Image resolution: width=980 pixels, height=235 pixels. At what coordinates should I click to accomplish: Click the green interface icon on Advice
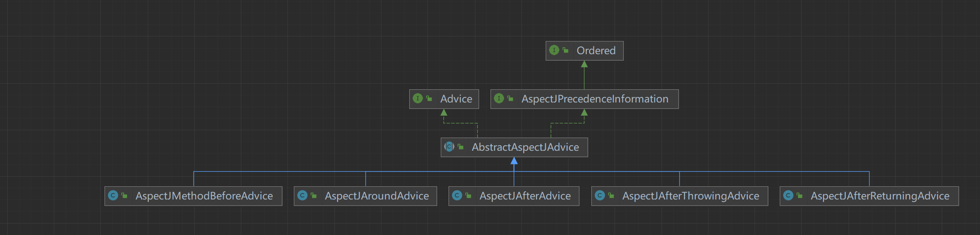417,98
